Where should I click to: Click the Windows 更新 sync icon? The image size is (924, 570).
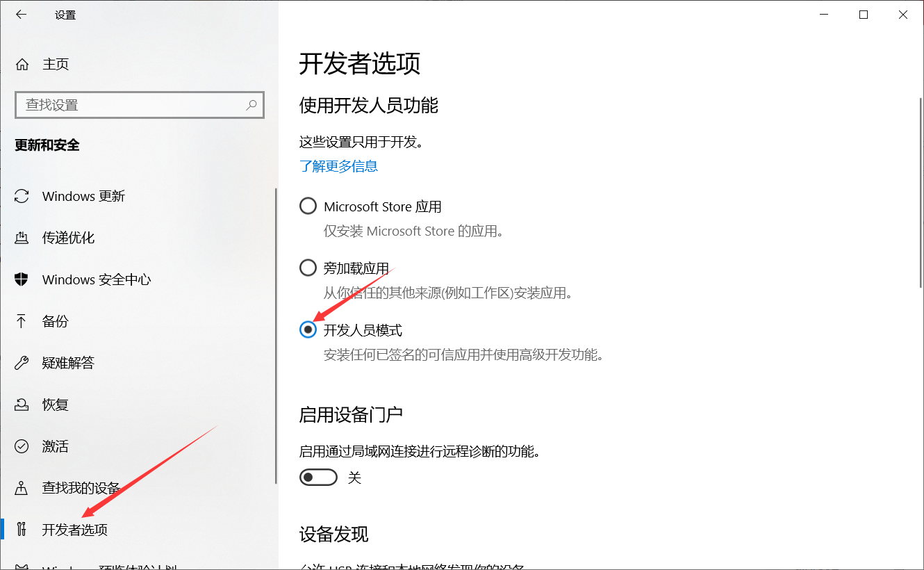tap(20, 196)
